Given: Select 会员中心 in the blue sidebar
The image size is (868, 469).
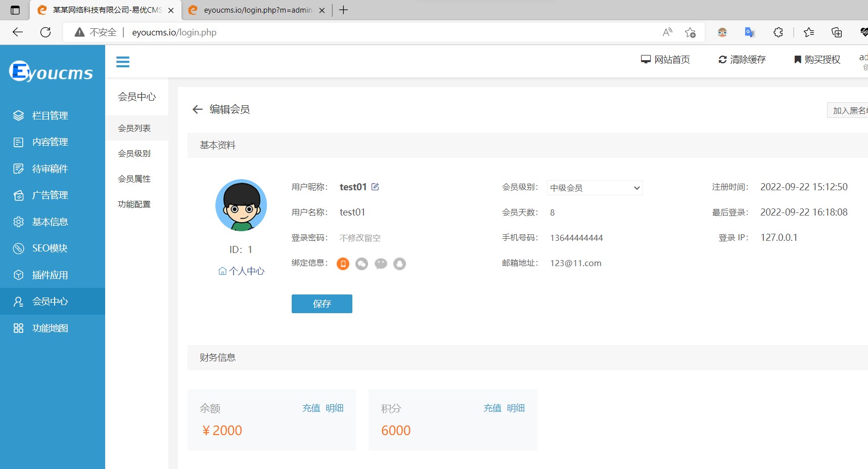Looking at the screenshot, I should point(53,302).
